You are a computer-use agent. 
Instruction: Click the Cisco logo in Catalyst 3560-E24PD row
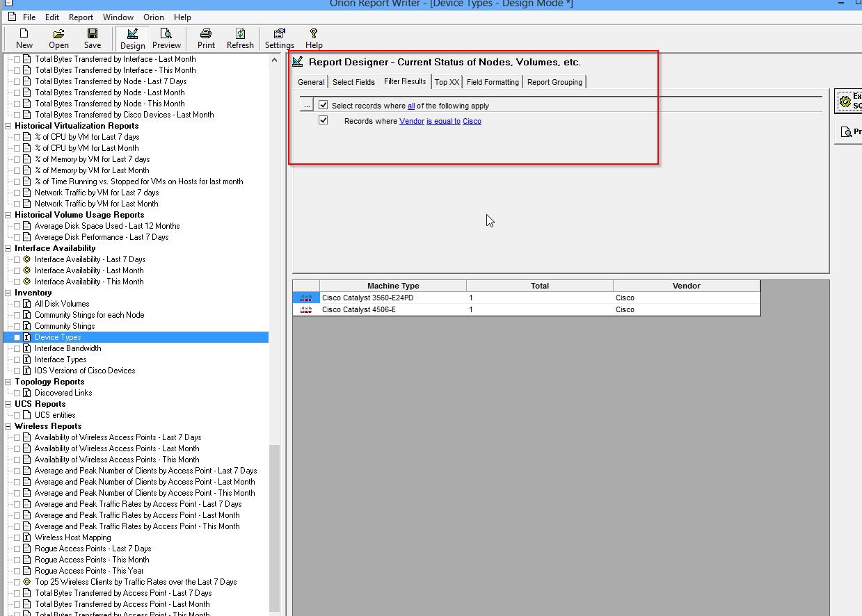pos(306,298)
